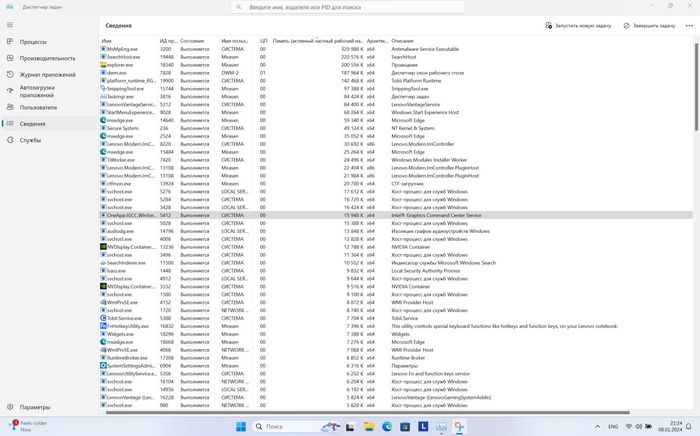Click FnHotkeyUtility.exe process icon

click(x=103, y=326)
